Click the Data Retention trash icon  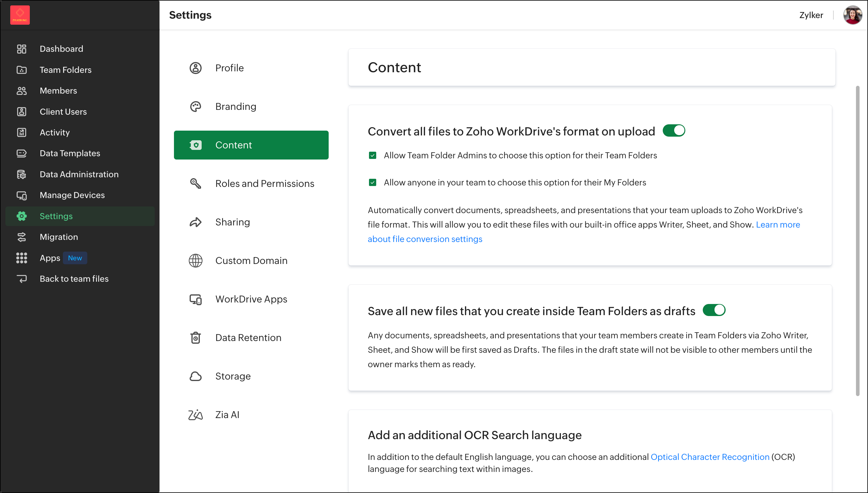[x=196, y=338]
